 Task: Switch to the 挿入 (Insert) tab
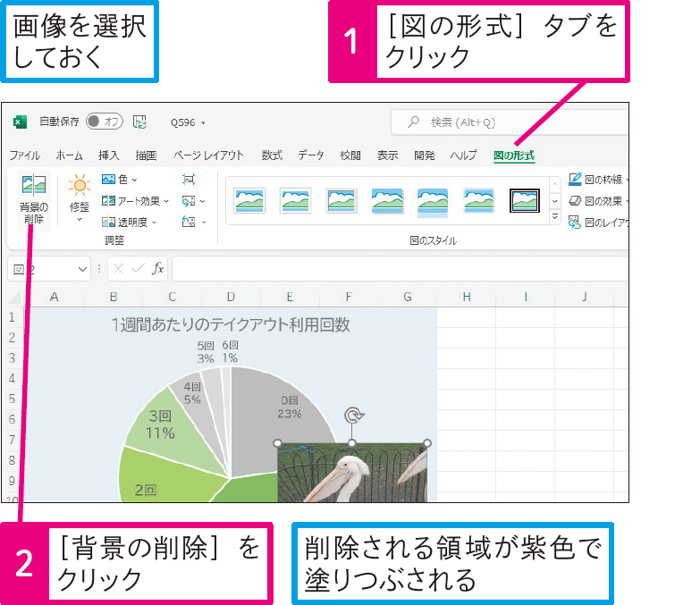coord(109,155)
